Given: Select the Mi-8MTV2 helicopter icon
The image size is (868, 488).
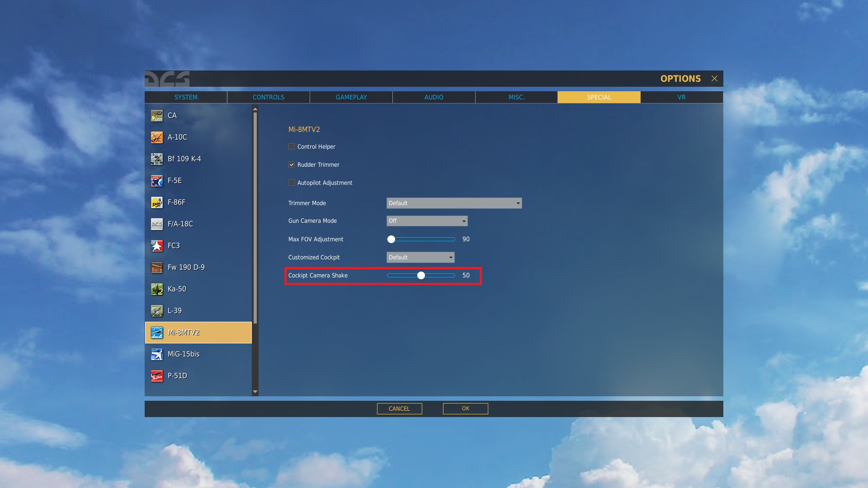Looking at the screenshot, I should click(x=157, y=333).
